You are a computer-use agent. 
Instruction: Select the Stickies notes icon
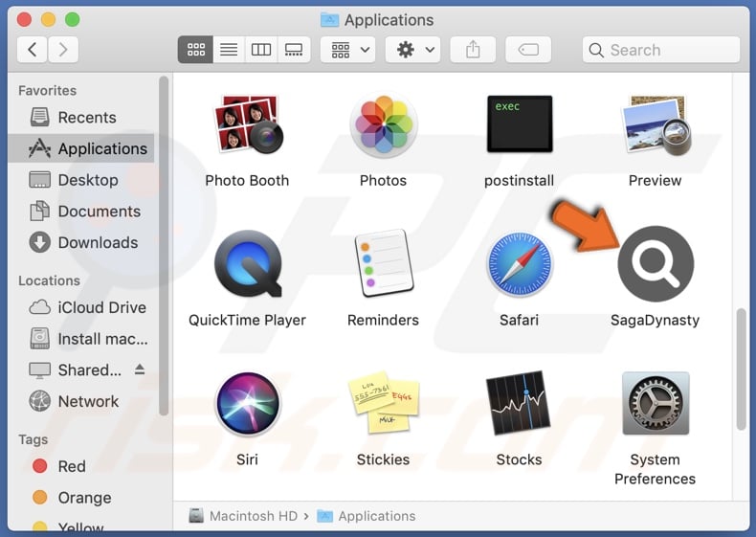[384, 403]
